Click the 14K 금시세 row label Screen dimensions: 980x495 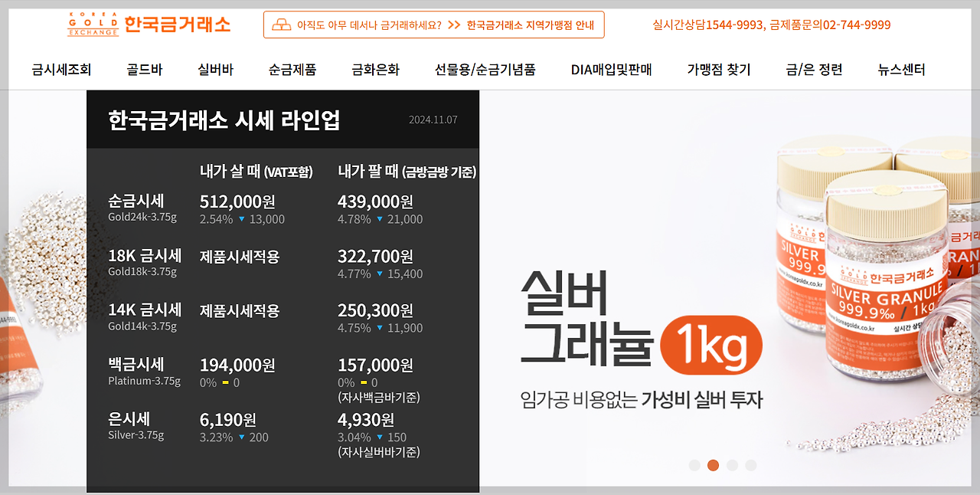tap(145, 310)
